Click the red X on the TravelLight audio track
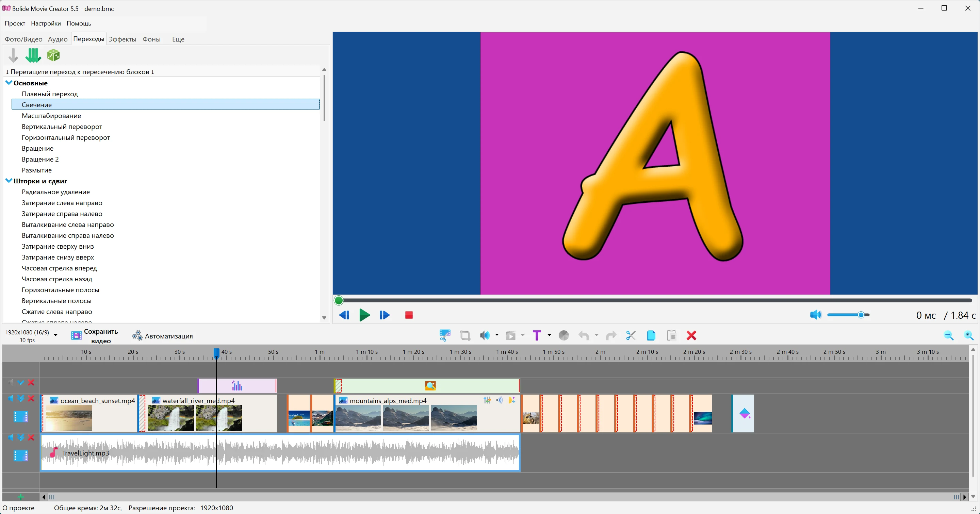 pyautogui.click(x=31, y=437)
